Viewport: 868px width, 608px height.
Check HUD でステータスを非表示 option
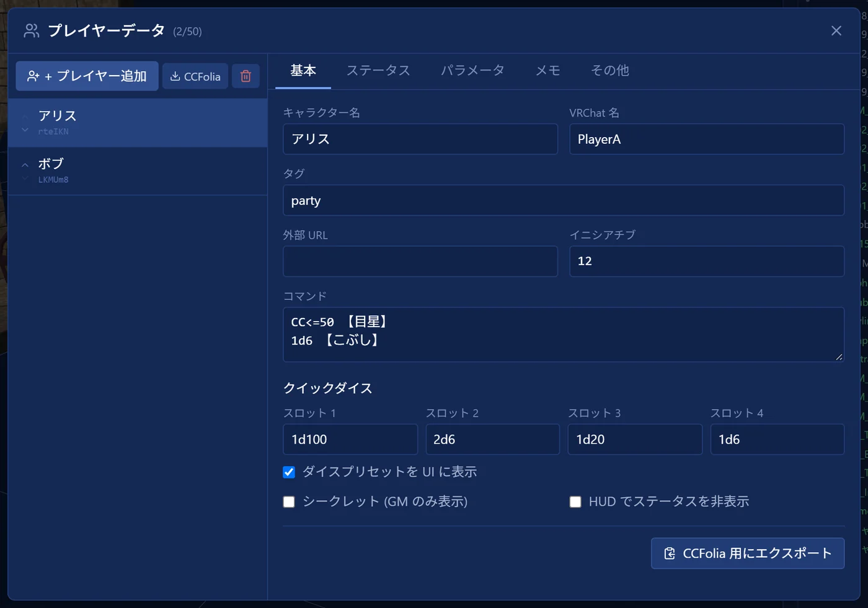[x=575, y=501]
